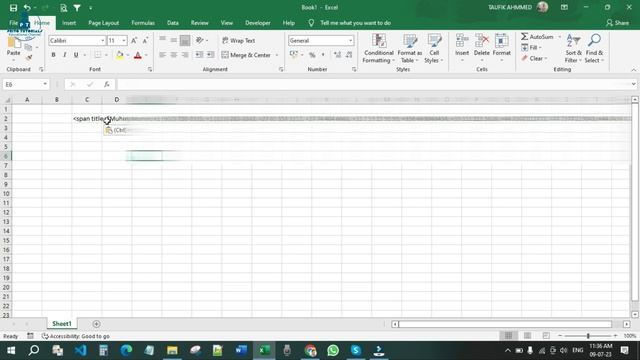The height and width of the screenshot is (360, 640).
Task: Apply the red font color
Action: tap(138, 55)
